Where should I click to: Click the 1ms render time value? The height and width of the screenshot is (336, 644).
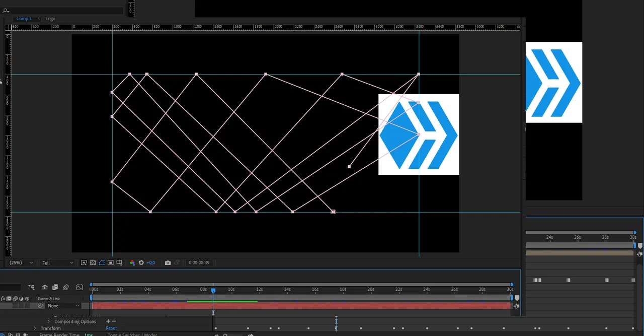coord(89,334)
